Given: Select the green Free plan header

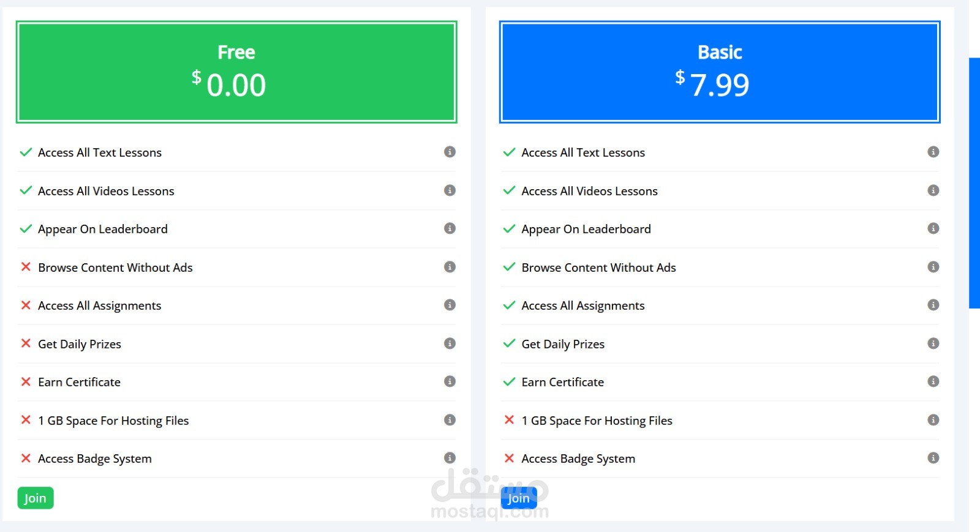Looking at the screenshot, I should (236, 72).
